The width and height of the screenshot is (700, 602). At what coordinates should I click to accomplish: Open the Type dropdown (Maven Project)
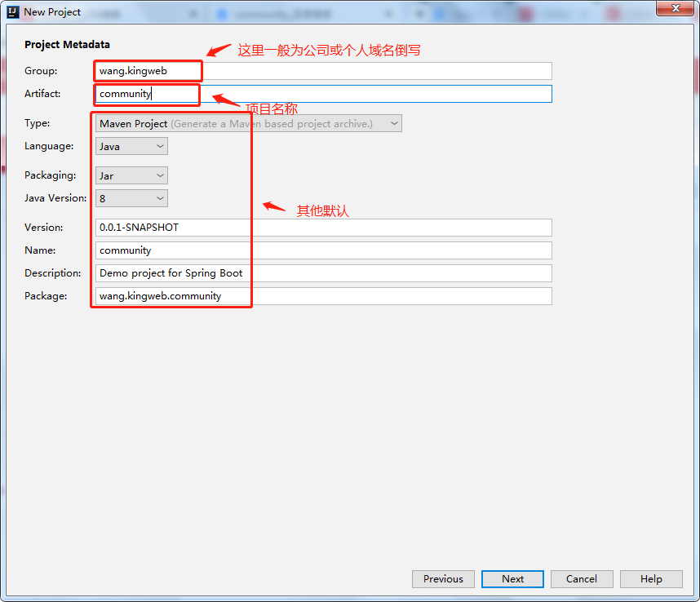click(249, 124)
